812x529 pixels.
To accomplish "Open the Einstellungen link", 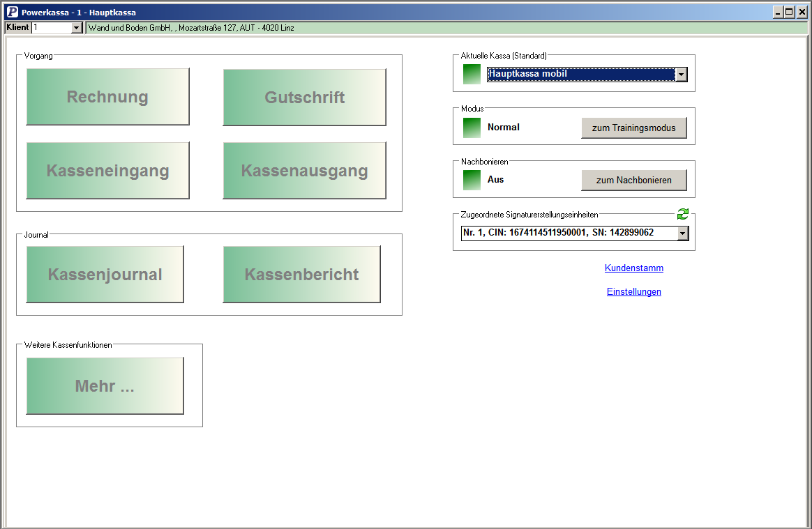I will click(x=633, y=292).
